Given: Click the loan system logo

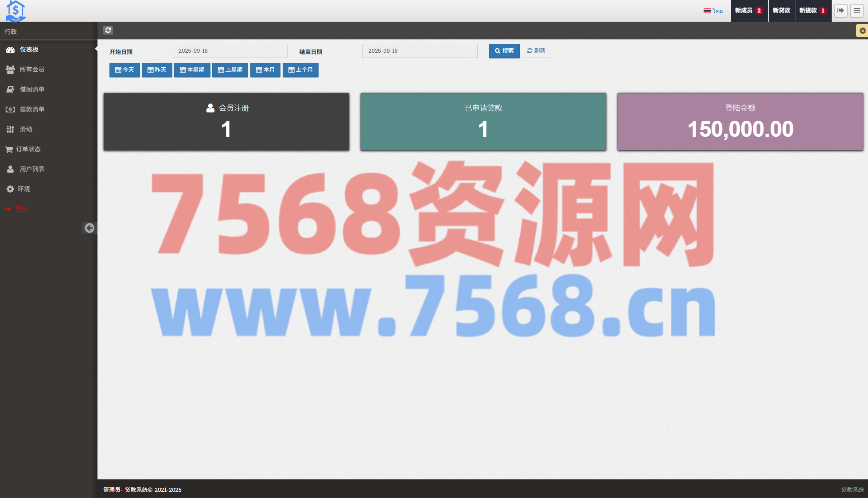Looking at the screenshot, I should pos(16,11).
